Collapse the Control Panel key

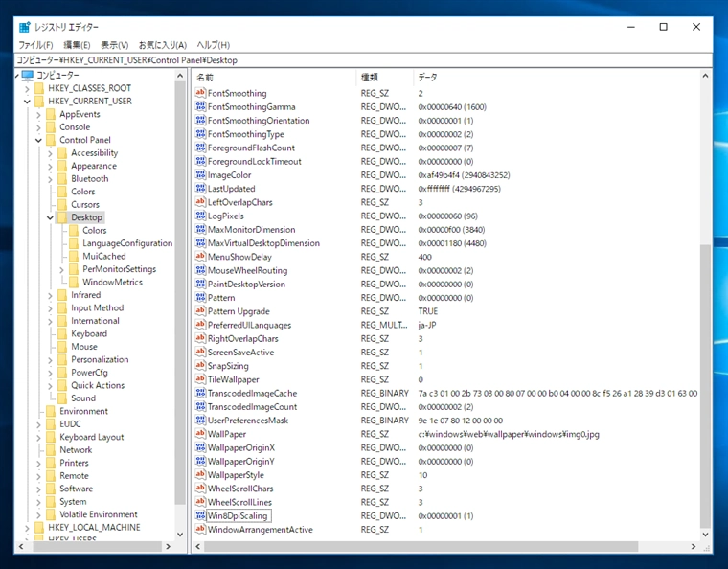coord(38,140)
